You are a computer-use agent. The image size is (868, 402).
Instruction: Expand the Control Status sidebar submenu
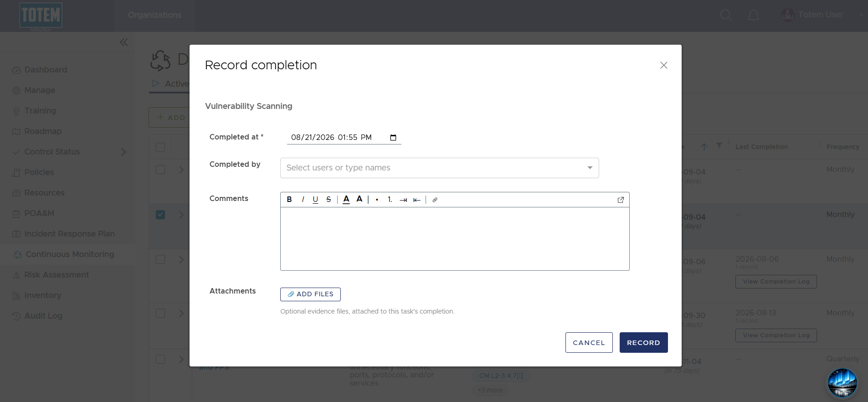coord(123,152)
